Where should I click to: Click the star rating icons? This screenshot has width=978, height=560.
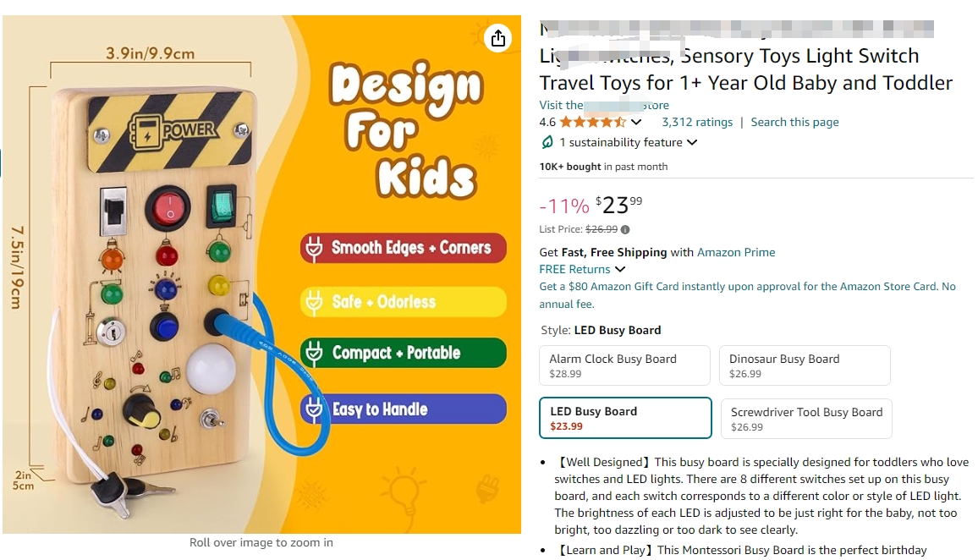pos(592,122)
